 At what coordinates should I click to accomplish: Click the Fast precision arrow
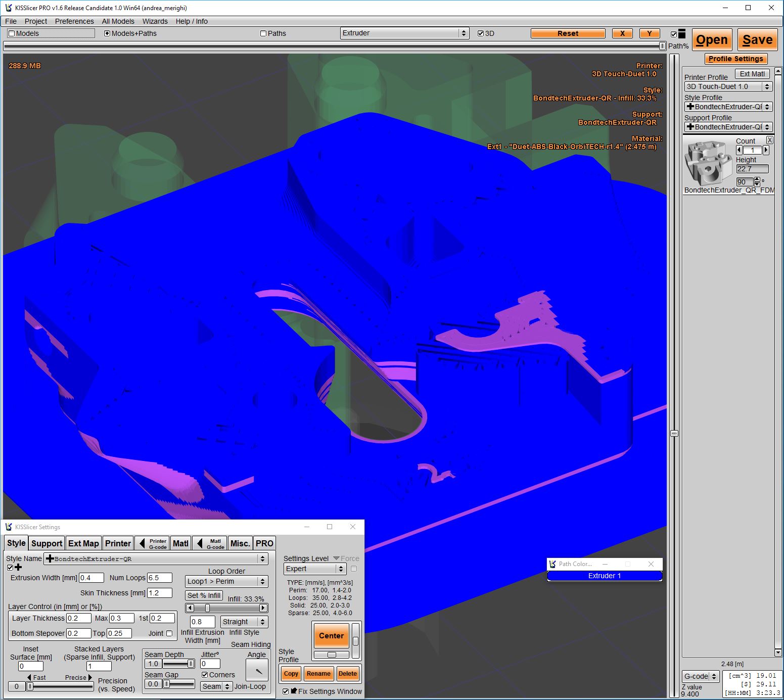[29, 677]
